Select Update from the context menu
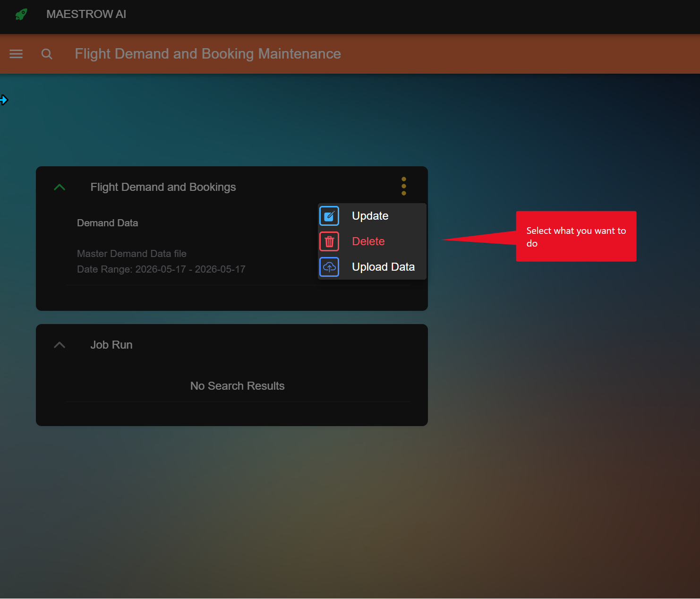700x599 pixels. (x=372, y=216)
